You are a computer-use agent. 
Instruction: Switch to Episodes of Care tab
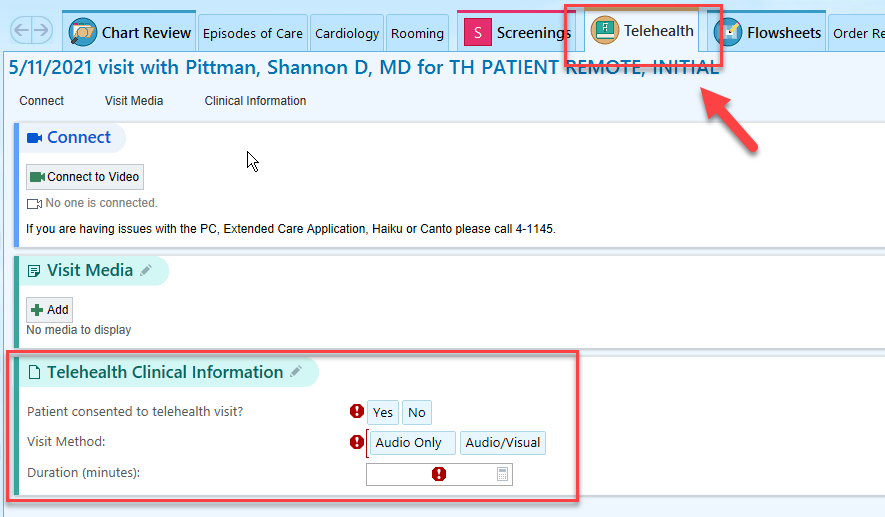[253, 33]
